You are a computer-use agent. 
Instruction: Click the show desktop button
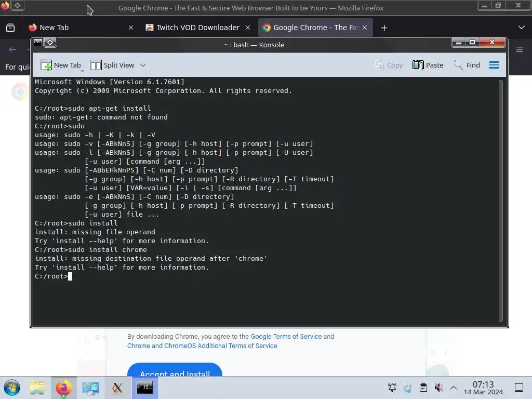tap(519, 388)
